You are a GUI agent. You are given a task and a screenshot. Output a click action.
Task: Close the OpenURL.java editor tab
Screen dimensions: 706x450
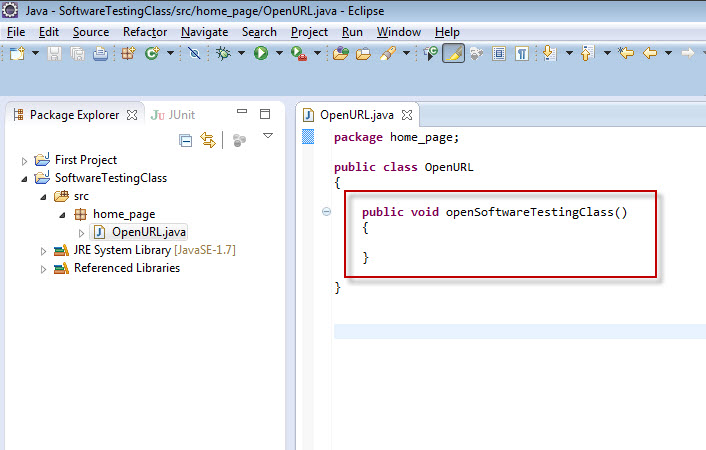pos(407,115)
